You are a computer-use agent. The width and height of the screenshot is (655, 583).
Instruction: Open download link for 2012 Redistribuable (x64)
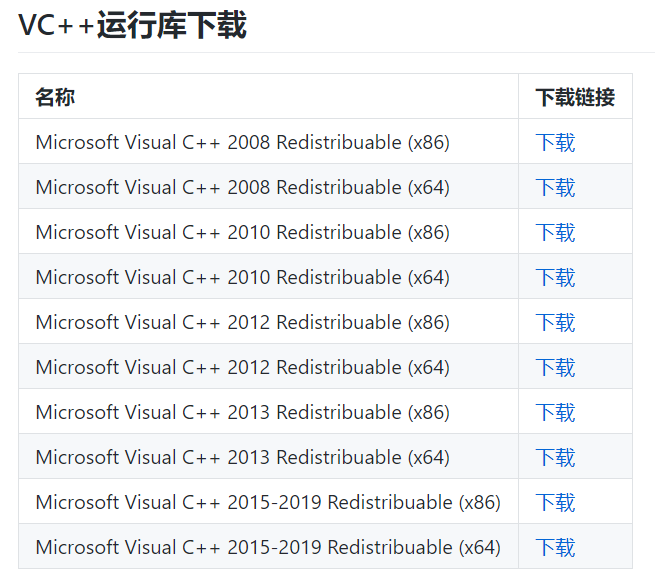coord(555,368)
